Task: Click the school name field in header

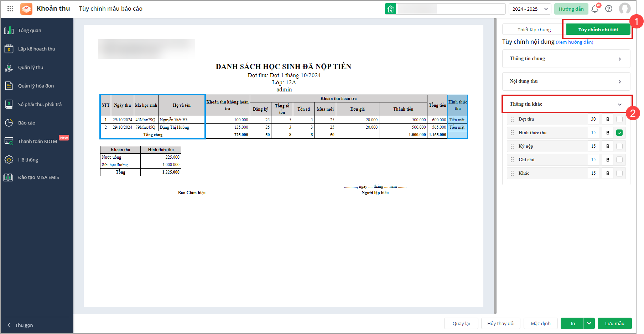Action: (451, 9)
